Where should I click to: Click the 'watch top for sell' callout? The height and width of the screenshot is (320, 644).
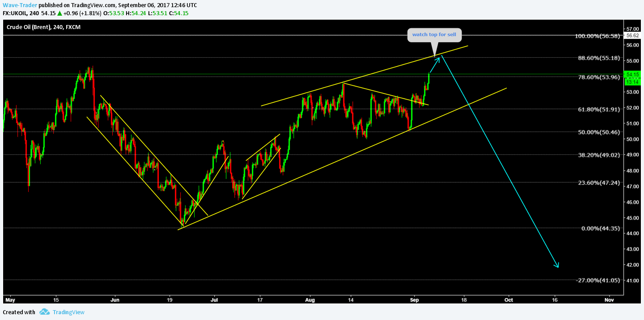434,34
